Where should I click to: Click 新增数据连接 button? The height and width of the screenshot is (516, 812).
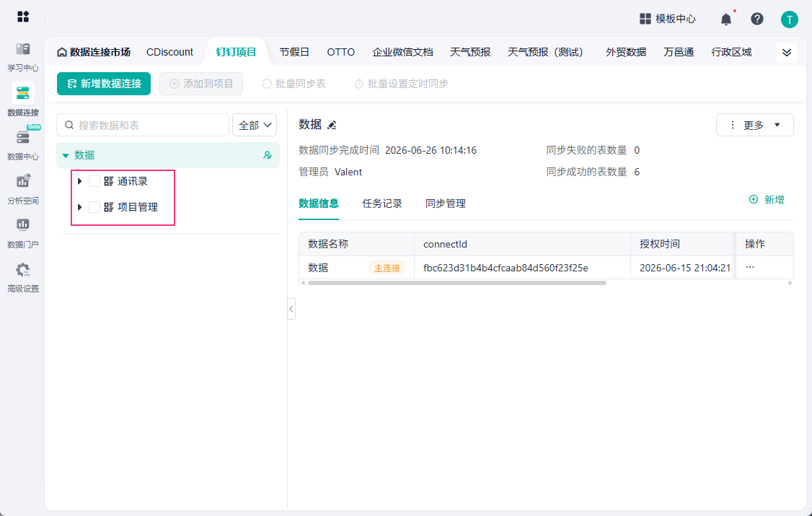point(104,84)
